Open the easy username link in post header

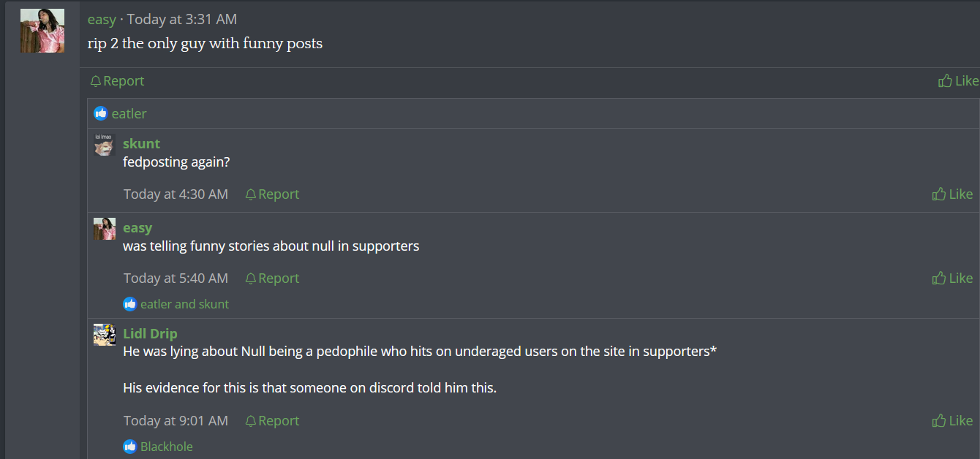[102, 19]
